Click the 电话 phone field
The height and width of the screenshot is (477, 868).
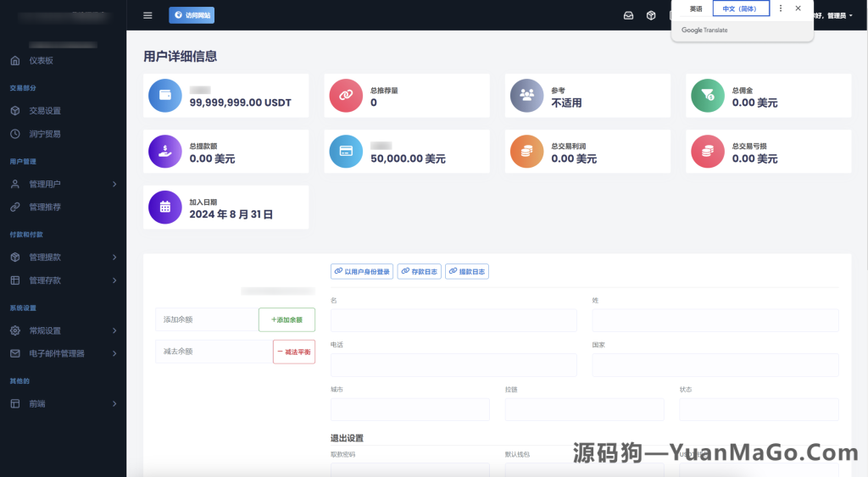pyautogui.click(x=454, y=365)
